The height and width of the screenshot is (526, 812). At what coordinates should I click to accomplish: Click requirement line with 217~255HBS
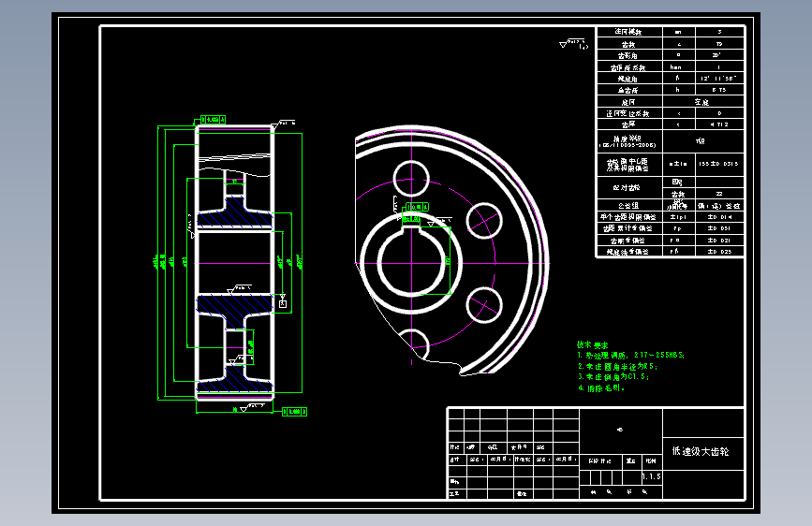click(630, 355)
